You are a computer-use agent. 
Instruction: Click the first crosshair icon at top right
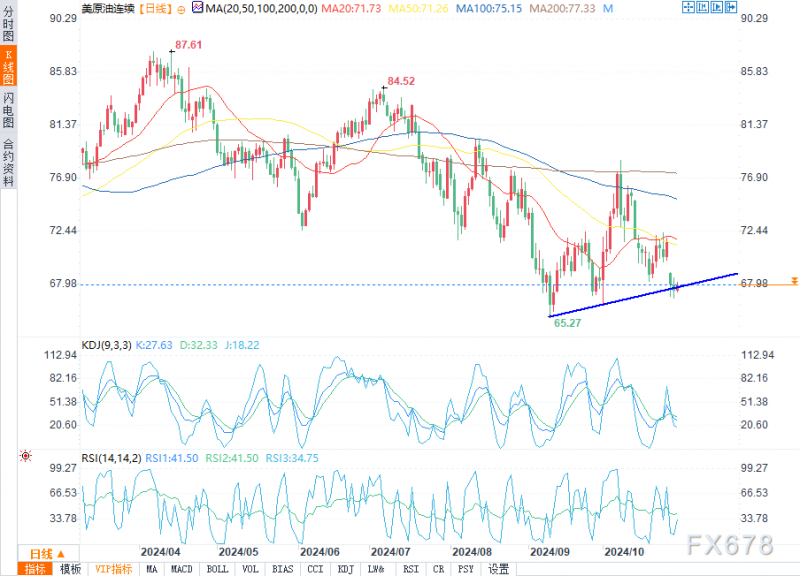(688, 7)
